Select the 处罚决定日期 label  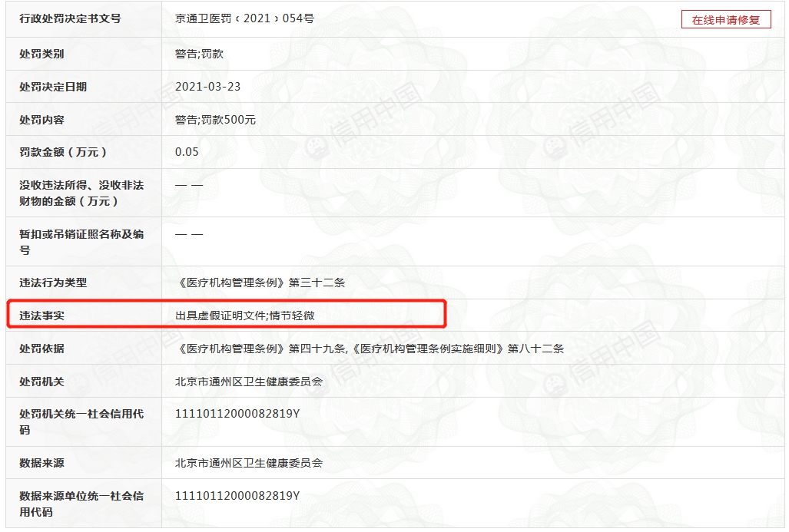[x=53, y=87]
